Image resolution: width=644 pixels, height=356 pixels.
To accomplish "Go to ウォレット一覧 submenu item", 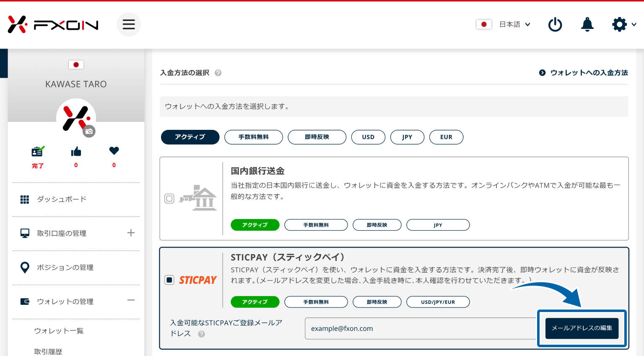I will point(59,331).
